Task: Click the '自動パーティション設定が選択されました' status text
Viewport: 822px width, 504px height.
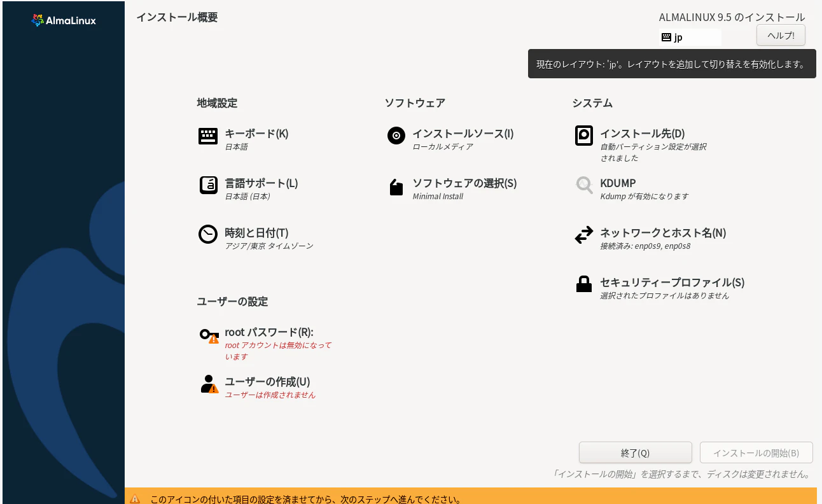Action: 653,152
